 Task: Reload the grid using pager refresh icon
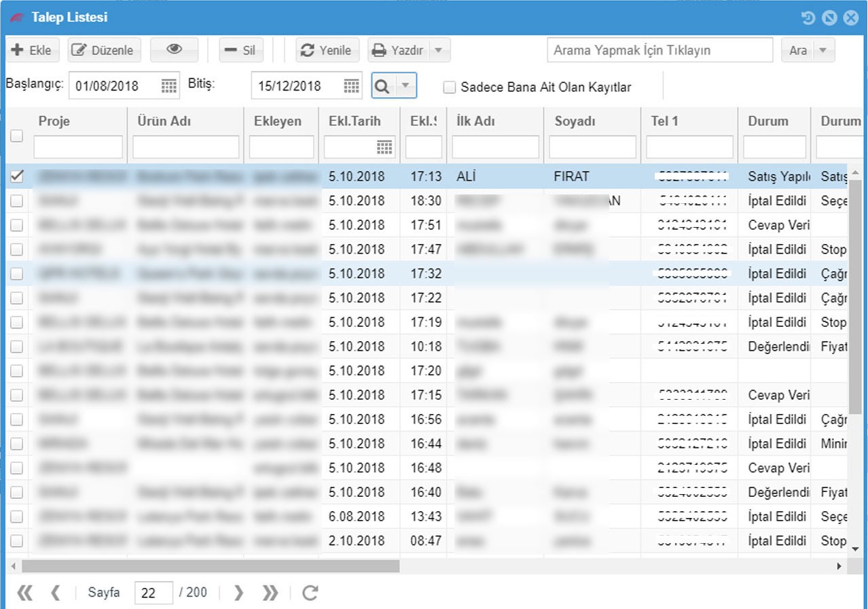point(310,593)
